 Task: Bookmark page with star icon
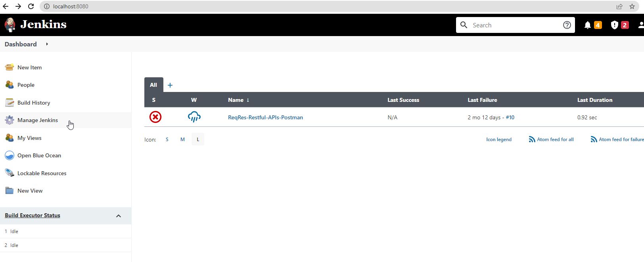(632, 6)
